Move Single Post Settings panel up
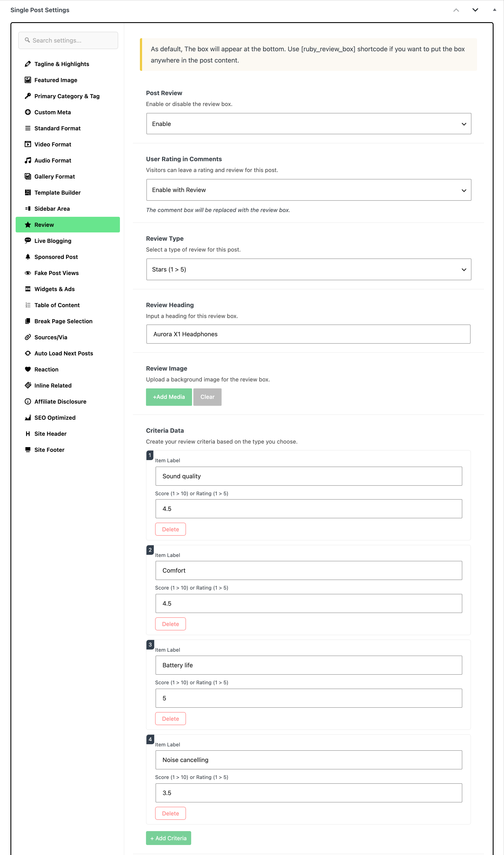Viewport: 504px width, 855px height. coord(456,10)
